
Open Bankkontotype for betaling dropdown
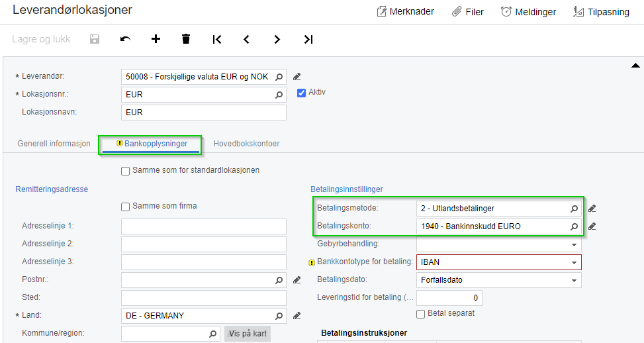(575, 262)
